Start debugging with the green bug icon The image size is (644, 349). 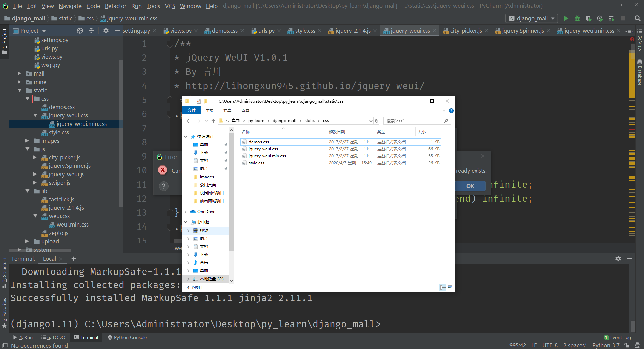pyautogui.click(x=577, y=18)
